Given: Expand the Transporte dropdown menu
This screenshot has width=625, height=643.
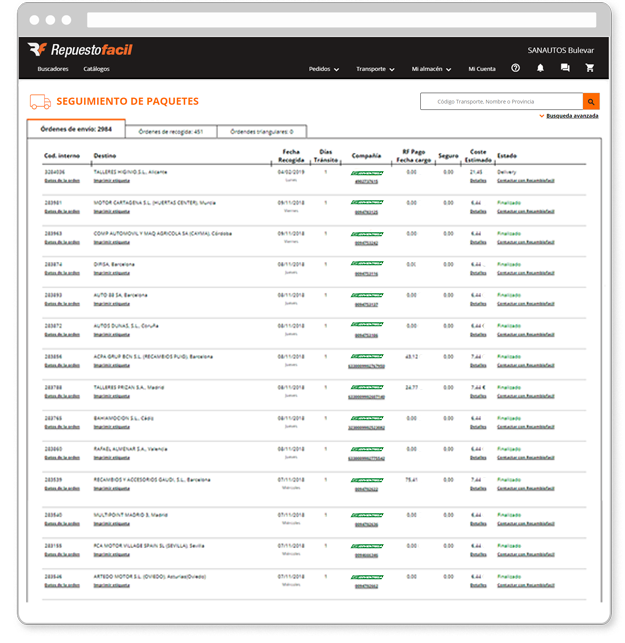Looking at the screenshot, I should point(375,69).
